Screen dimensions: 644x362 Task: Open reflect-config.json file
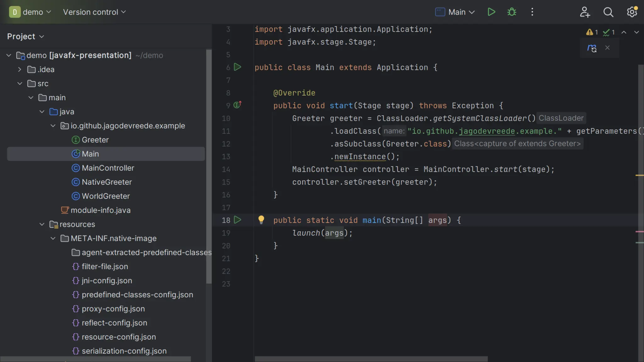(x=114, y=323)
